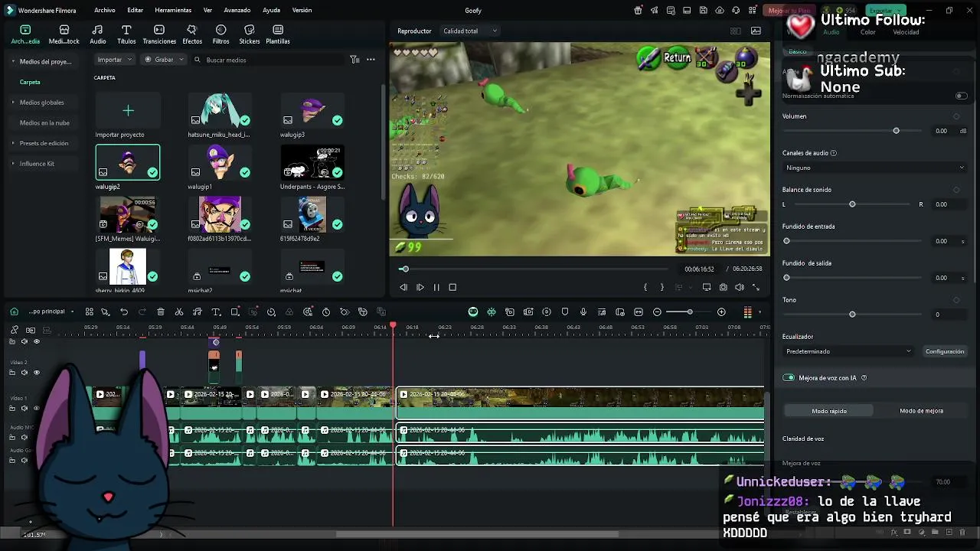980x551 pixels.
Task: Open the Herramientas menu
Action: [x=173, y=11]
